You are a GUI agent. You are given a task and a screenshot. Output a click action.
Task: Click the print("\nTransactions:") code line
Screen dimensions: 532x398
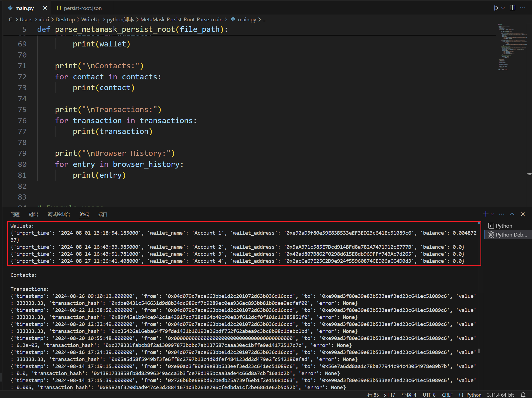(108, 109)
